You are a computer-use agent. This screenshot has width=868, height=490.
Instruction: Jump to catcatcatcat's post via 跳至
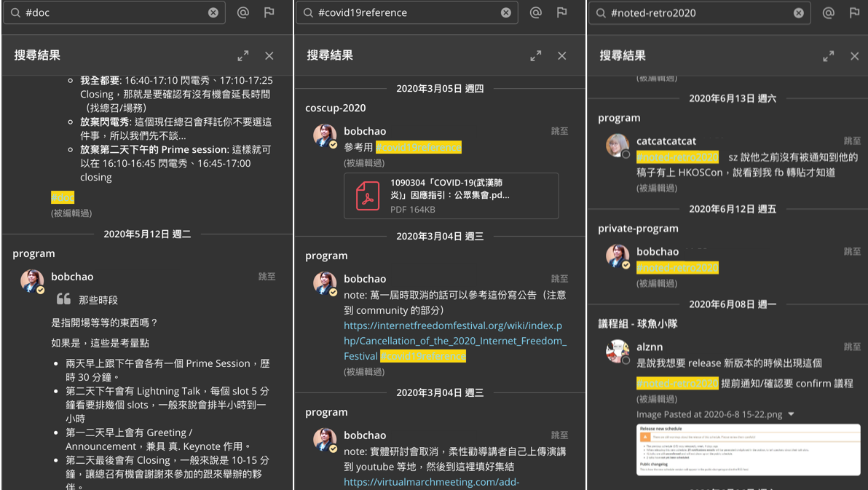[853, 141]
